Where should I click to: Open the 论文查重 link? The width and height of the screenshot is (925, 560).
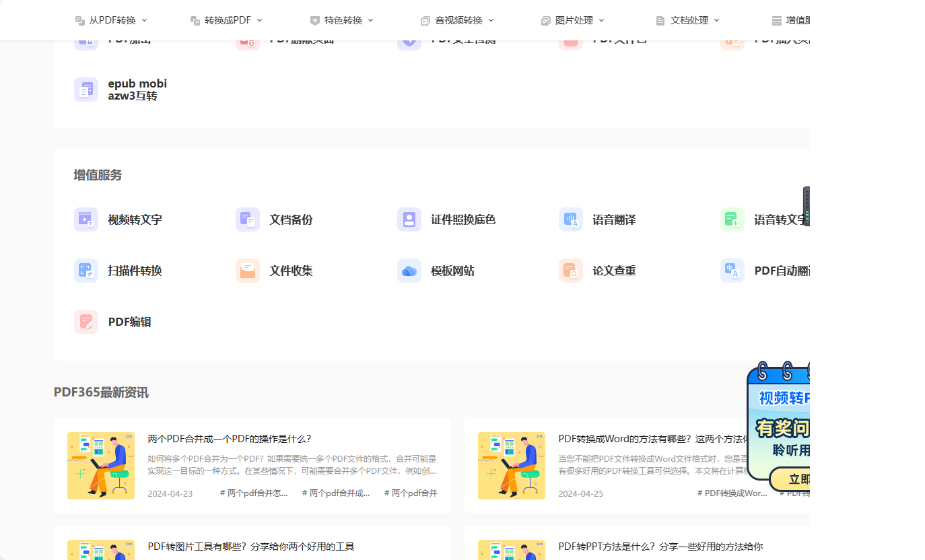[614, 271]
